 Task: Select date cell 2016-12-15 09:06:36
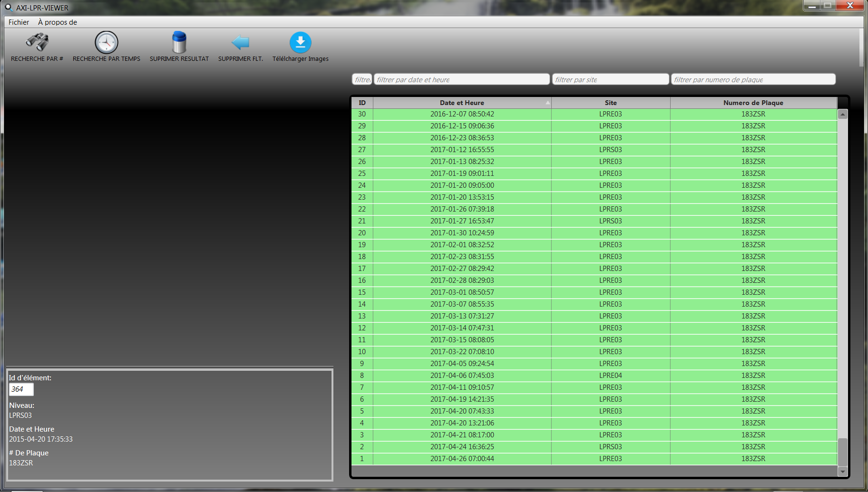[x=462, y=126]
